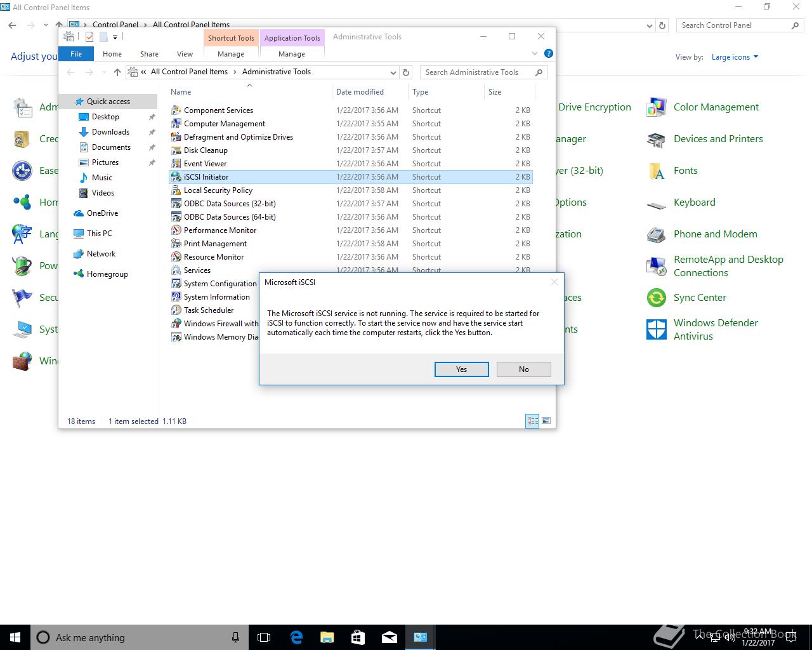Select Print Management shortcut icon
This screenshot has height=650, width=812.
tap(176, 244)
